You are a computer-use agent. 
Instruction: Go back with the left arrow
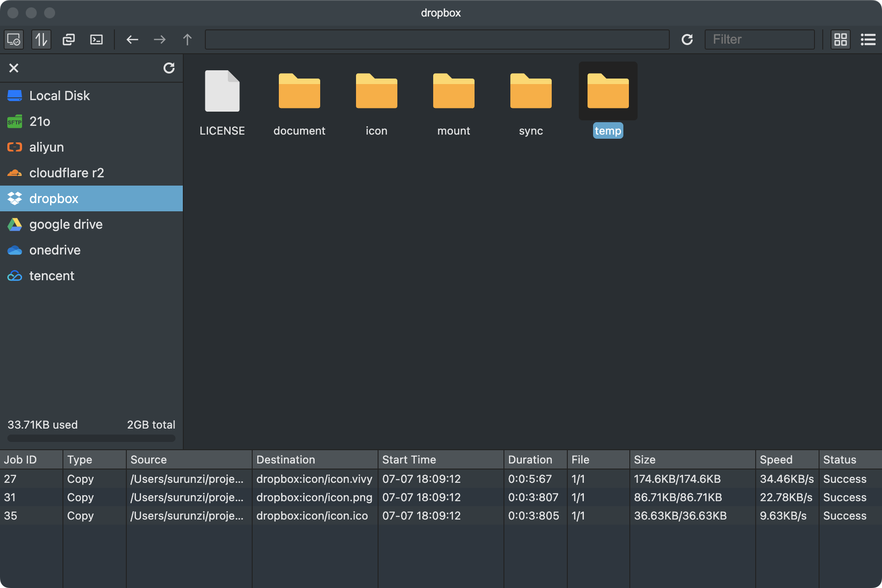coord(132,40)
